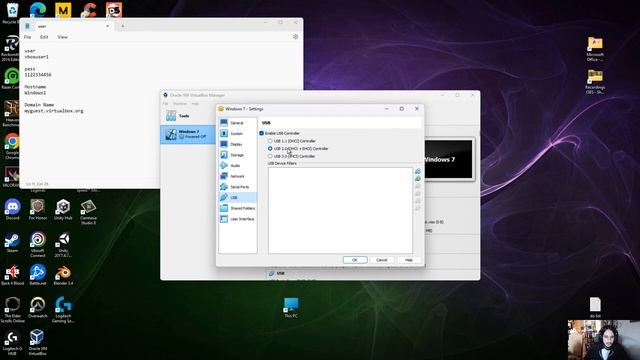
Task: Open Microsoft Office folder on desktop
Action: tap(595, 49)
